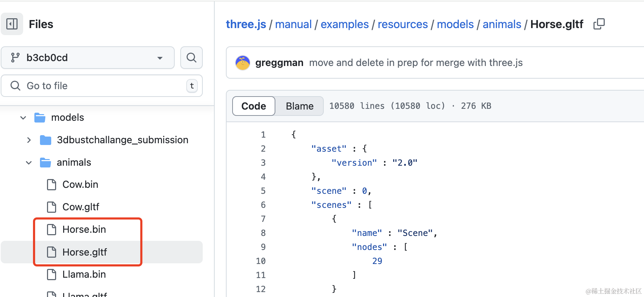The image size is (644, 297).
Task: Click the Horse.bin file icon
Action: pos(52,230)
